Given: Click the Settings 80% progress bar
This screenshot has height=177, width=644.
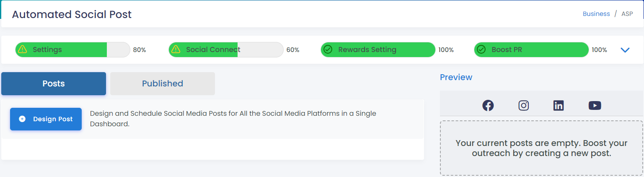Looking at the screenshot, I should tap(72, 49).
